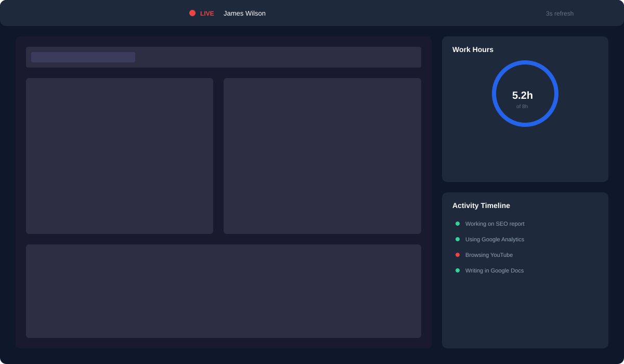Screen dimensions: 624x364
Task: Toggle the live monitoring status indicator
Action: [192, 13]
